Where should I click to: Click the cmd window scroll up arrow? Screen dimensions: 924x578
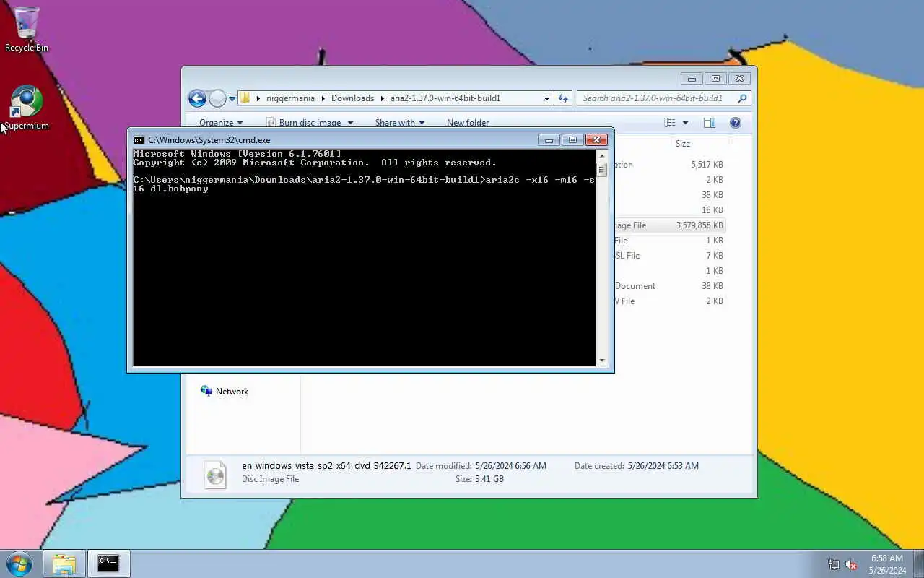pos(601,155)
